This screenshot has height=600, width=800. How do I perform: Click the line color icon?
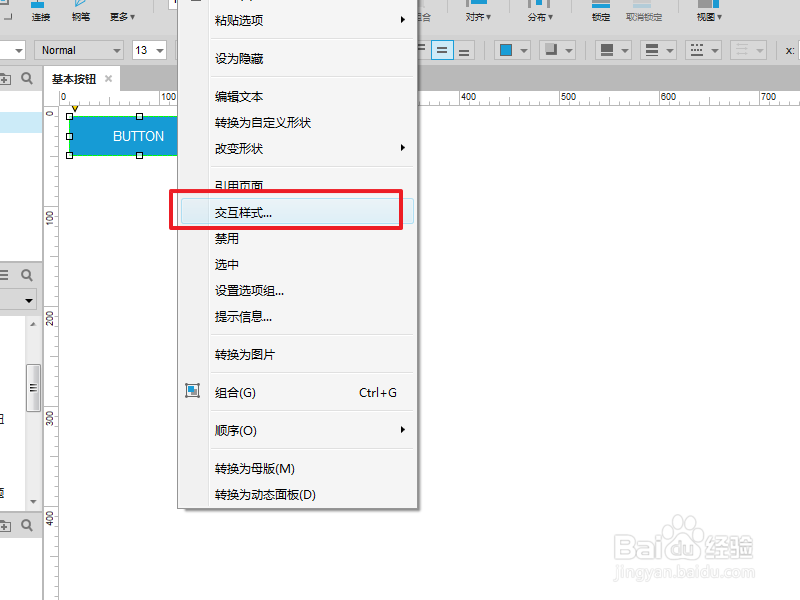tap(607, 50)
